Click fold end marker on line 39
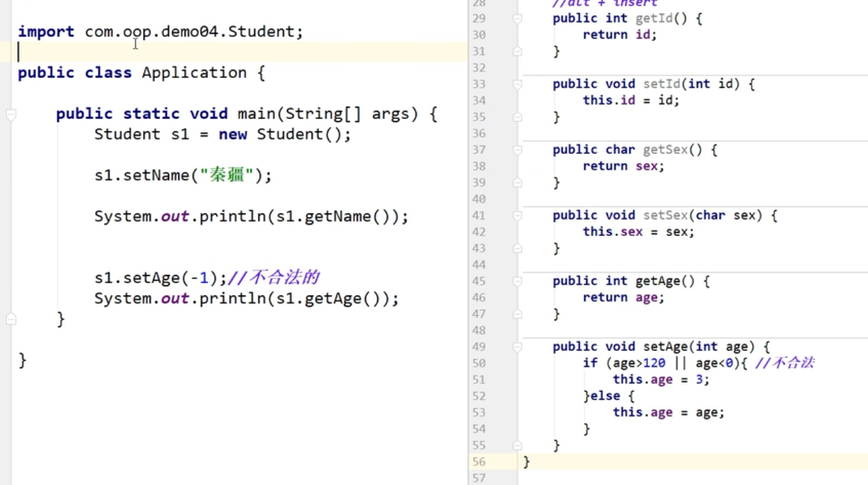The height and width of the screenshot is (485, 868). (517, 183)
